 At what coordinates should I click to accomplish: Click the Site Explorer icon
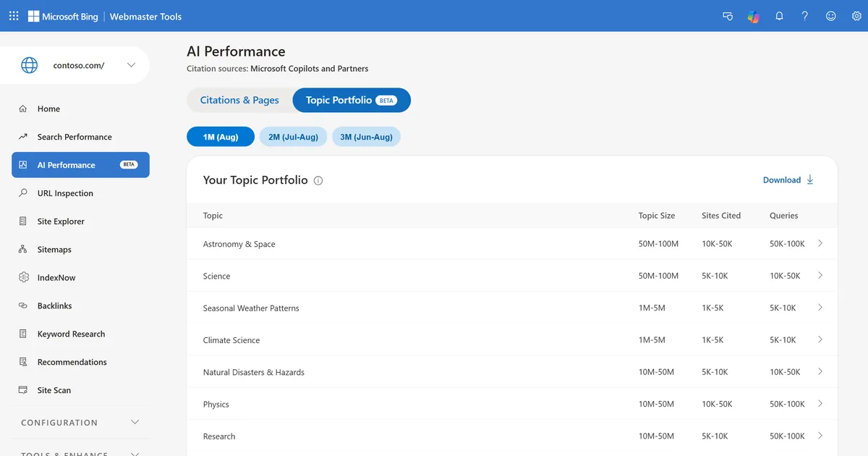coord(23,221)
